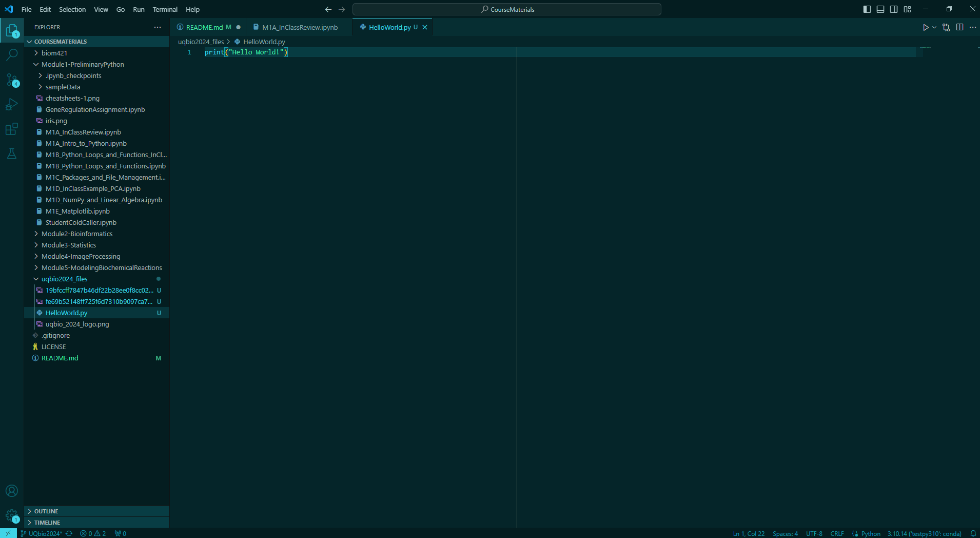Open Problems via errors and warnings indicator
The image size is (980, 538).
tap(93, 533)
